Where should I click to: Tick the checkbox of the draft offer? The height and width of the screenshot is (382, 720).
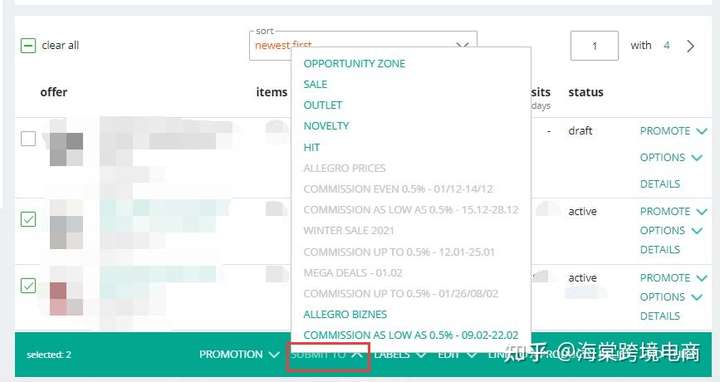click(28, 138)
